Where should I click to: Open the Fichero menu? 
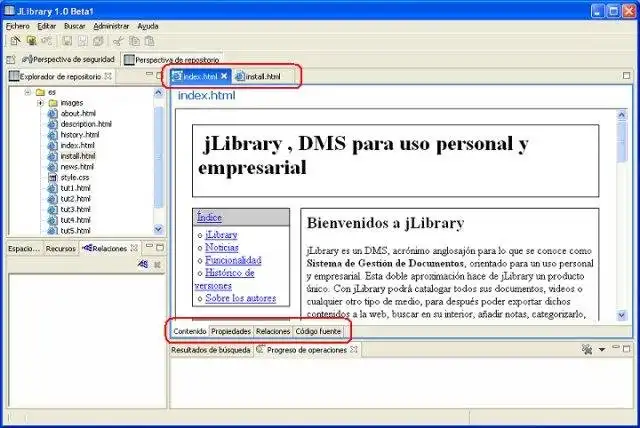[18, 26]
